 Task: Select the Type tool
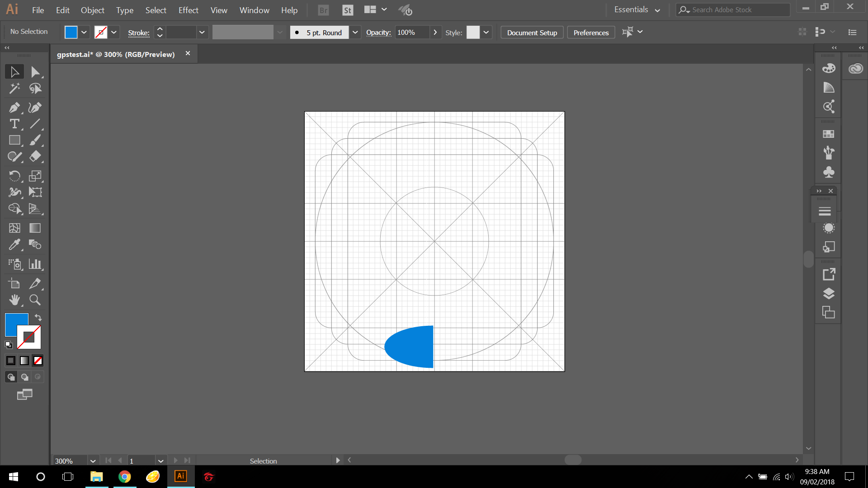point(14,124)
